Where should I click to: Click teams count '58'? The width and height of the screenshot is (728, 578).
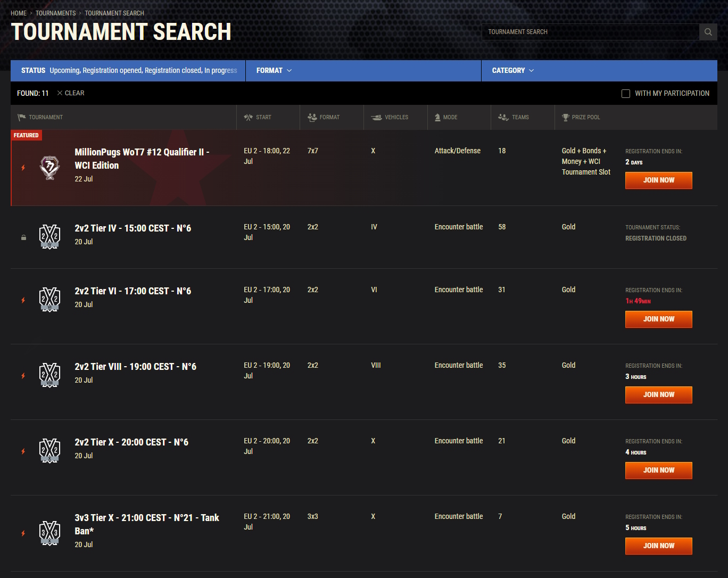tap(502, 227)
